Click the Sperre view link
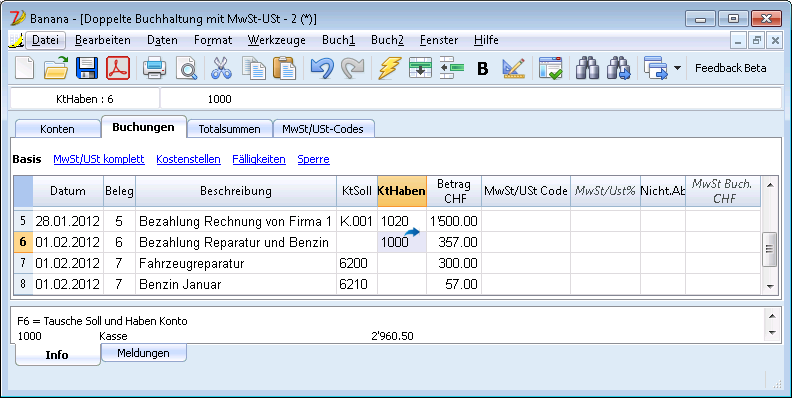Screen dimensions: 792x398 313,159
